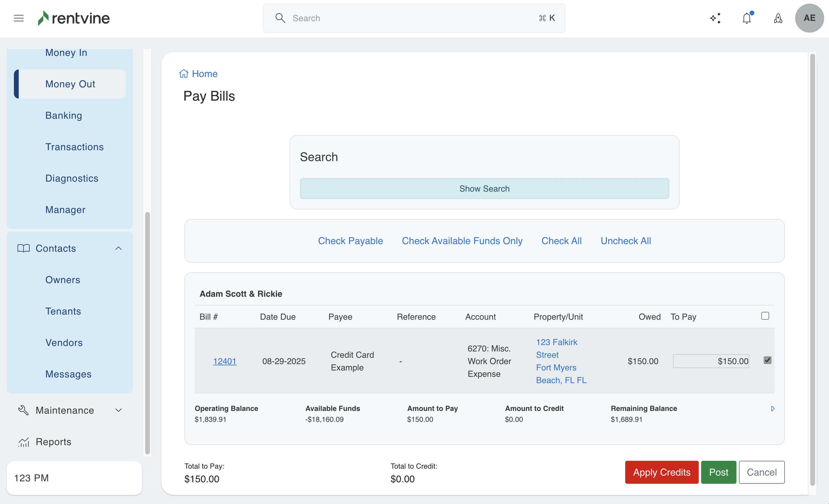Click the main page vertical scrollbar
Viewport: 829px width, 504px height.
click(812, 269)
